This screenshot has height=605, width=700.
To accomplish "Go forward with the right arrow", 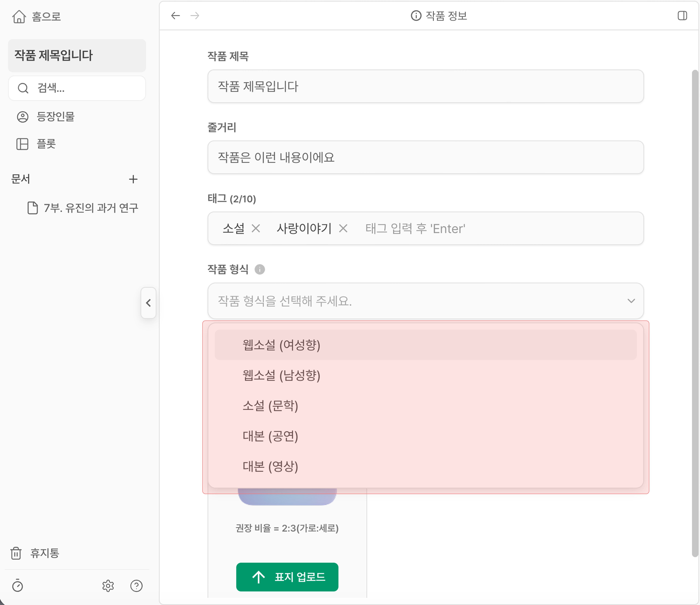I will tap(195, 16).
